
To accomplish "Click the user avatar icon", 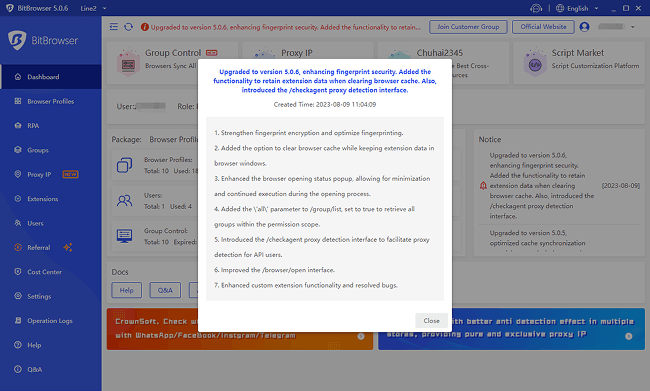I will pyautogui.click(x=585, y=27).
